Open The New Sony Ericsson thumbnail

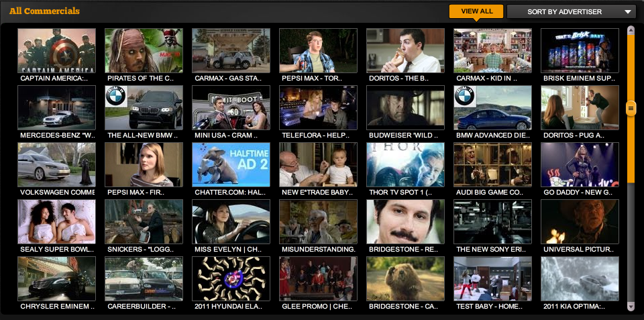coord(492,222)
